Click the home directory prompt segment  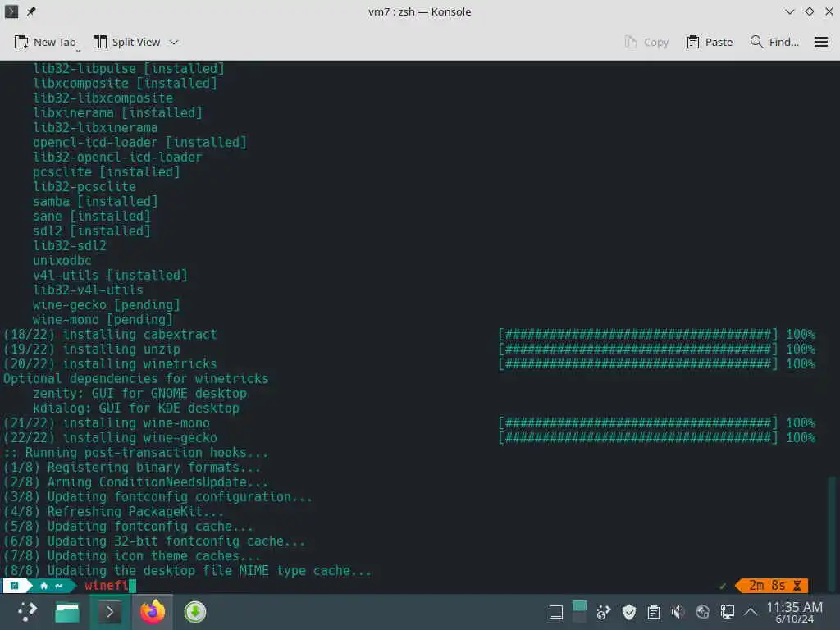tap(52, 586)
